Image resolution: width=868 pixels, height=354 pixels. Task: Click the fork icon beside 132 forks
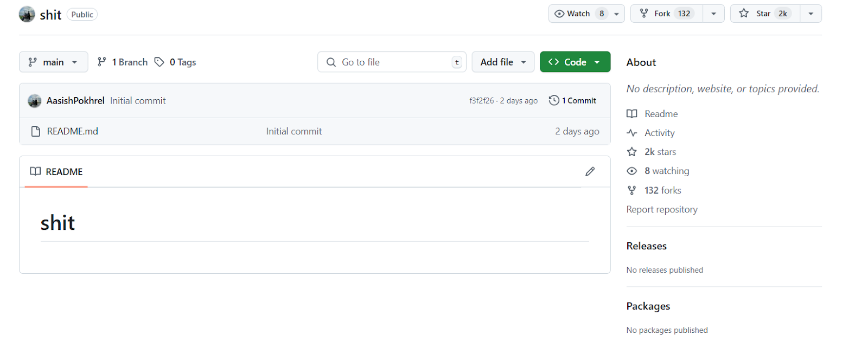631,190
